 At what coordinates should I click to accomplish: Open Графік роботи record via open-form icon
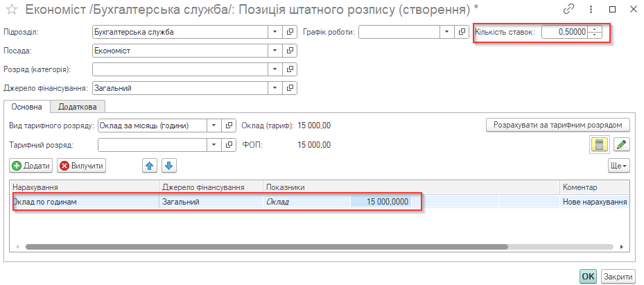[462, 32]
